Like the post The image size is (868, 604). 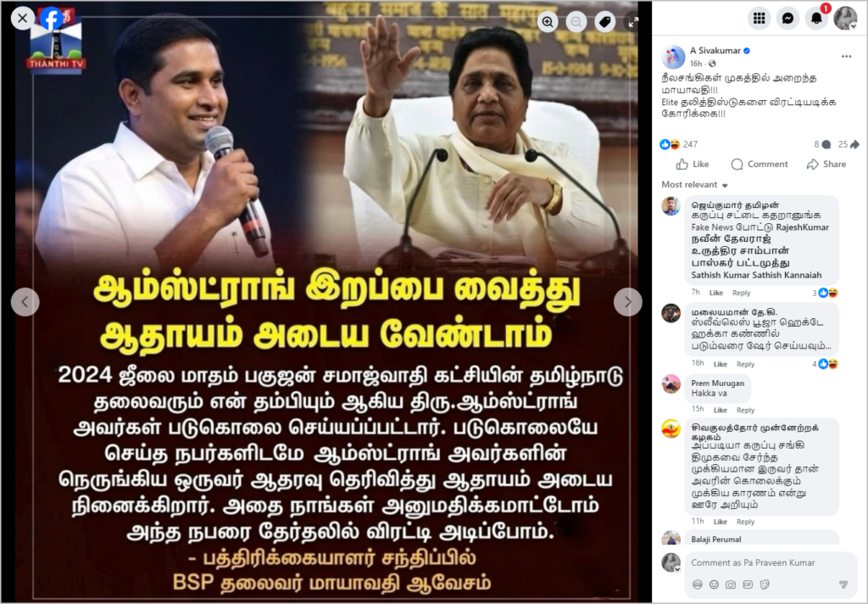tap(692, 164)
